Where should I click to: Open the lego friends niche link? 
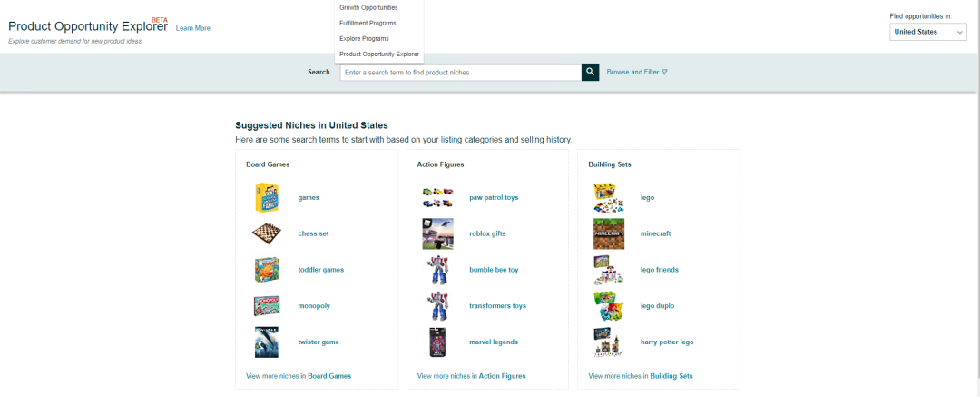point(660,270)
